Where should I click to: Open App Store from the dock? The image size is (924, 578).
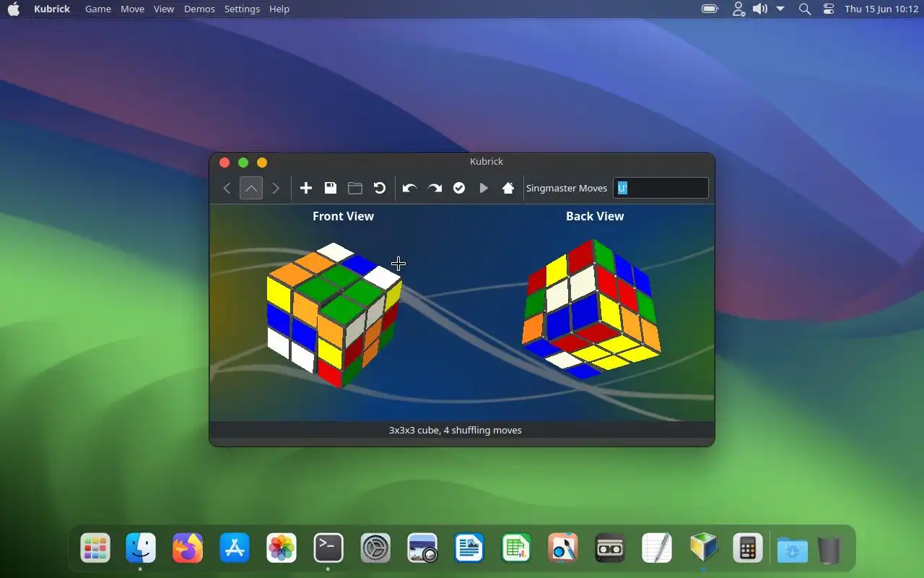(235, 548)
